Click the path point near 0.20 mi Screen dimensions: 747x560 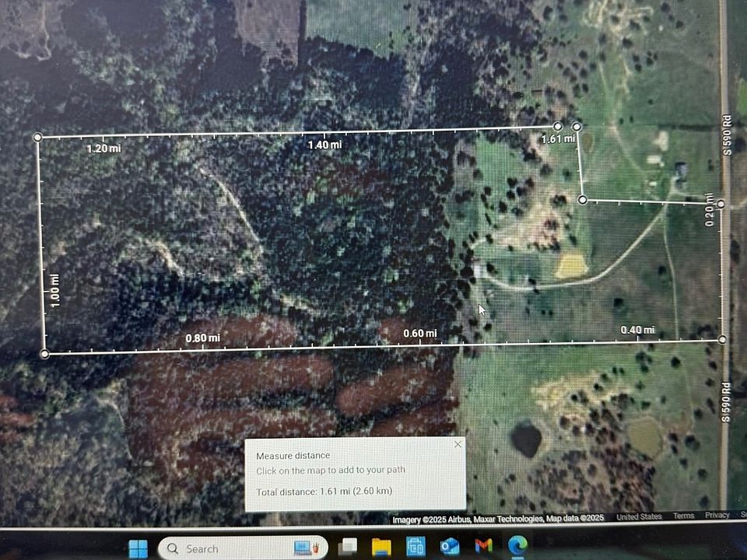coord(721,204)
